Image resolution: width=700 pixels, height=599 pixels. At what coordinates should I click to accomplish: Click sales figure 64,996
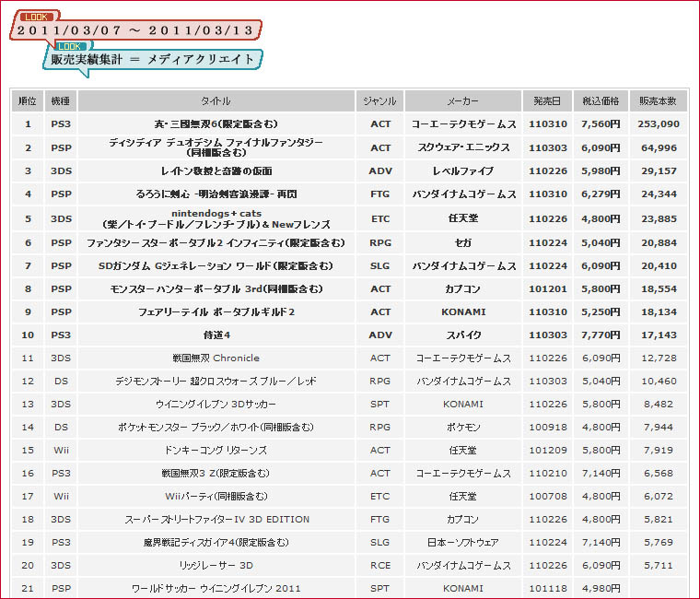coord(659,147)
